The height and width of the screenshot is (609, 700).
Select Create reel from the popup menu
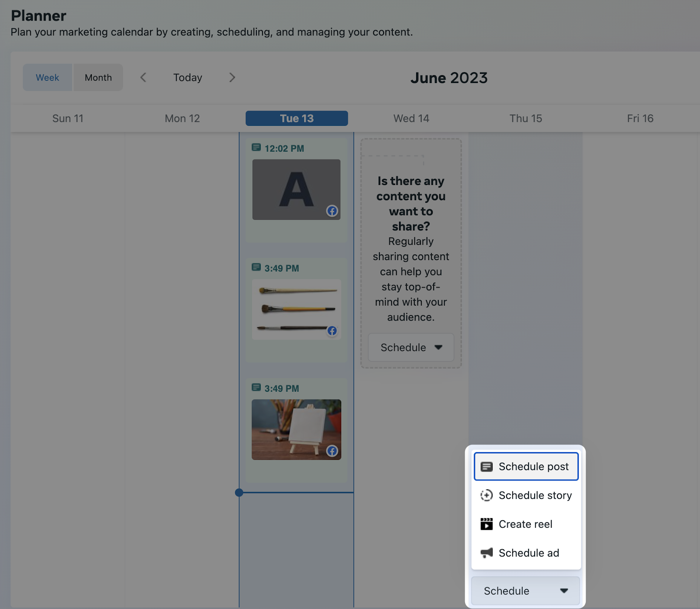[x=525, y=524]
